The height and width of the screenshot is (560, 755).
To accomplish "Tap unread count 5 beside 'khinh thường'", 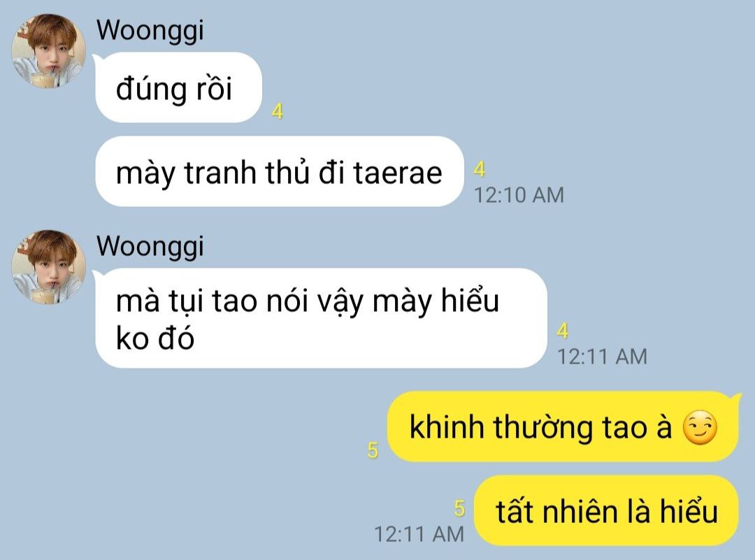I will [373, 450].
